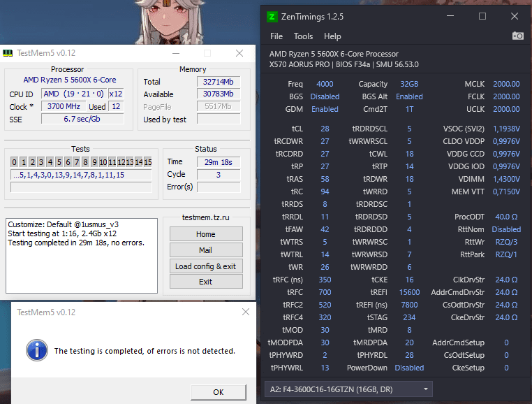Image resolution: width=532 pixels, height=404 pixels.
Task: Click the tRFC (ns) value 350
Action: pyautogui.click(x=325, y=280)
